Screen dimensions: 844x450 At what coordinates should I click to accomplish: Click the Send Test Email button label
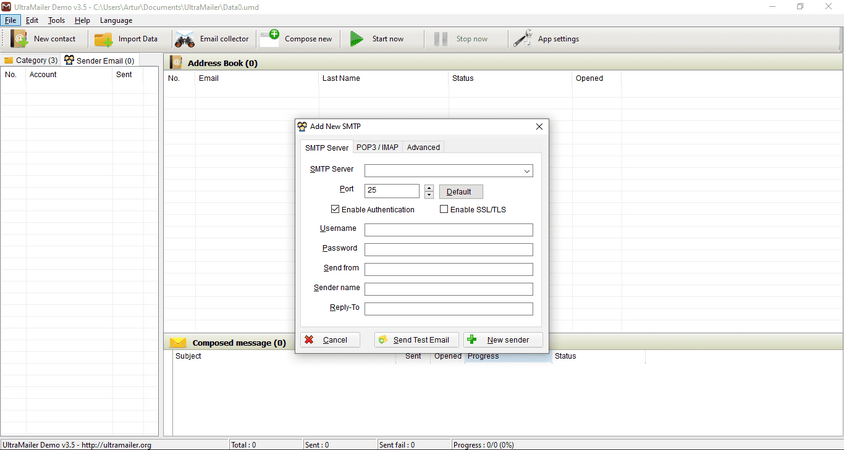tap(421, 340)
